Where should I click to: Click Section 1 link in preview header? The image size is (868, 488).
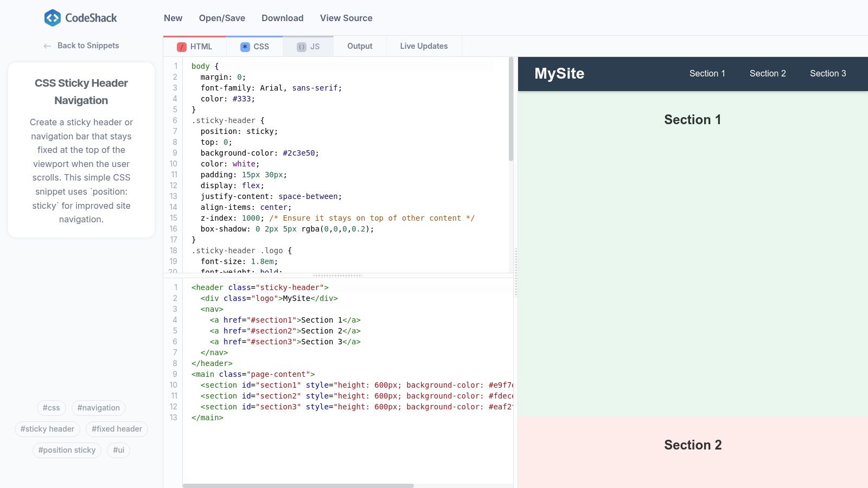point(707,74)
